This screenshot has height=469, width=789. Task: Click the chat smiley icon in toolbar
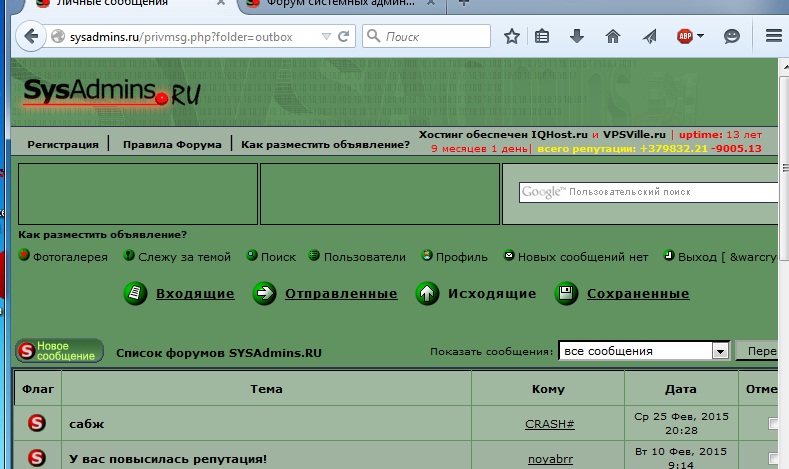[732, 36]
